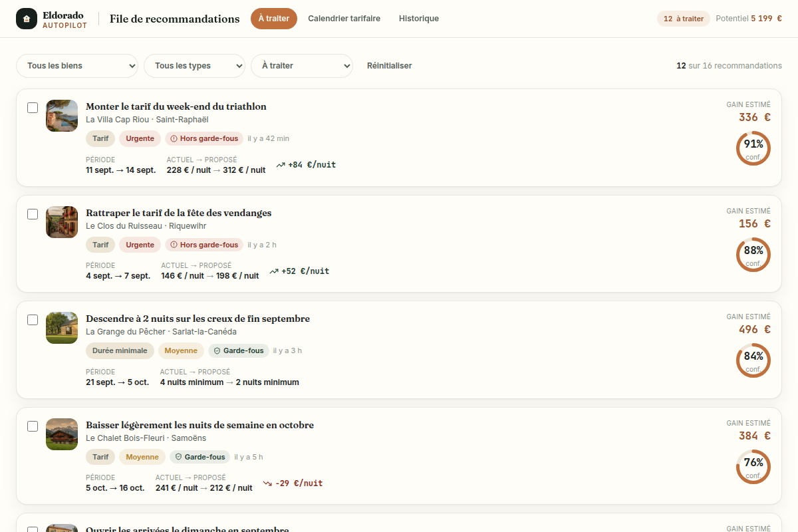Click the period 11 sept. → 14 sept.
This screenshot has height=532, width=798.
click(121, 170)
